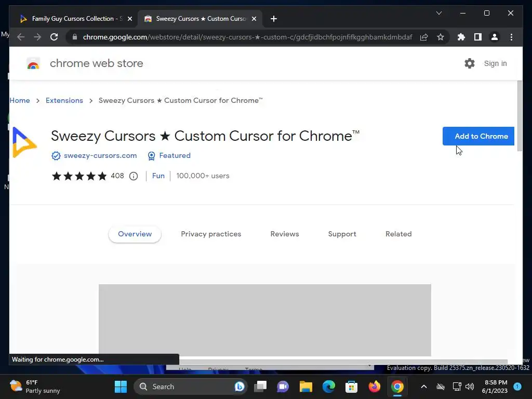Viewport: 532px width, 399px height.
Task: Open the Windows Start menu
Action: point(121,387)
